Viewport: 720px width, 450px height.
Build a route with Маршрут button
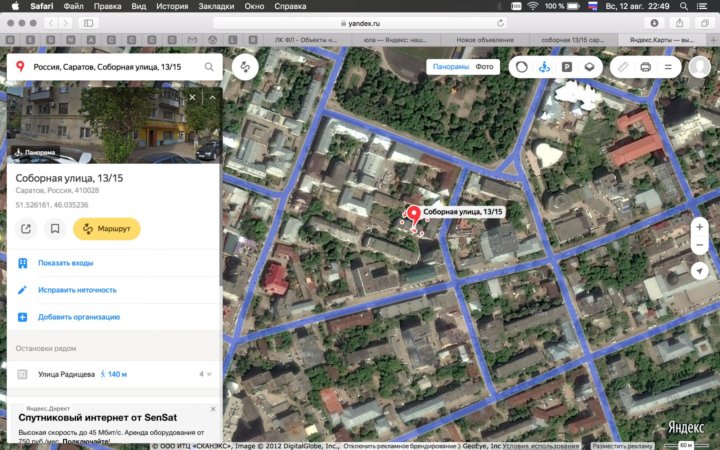click(x=107, y=229)
